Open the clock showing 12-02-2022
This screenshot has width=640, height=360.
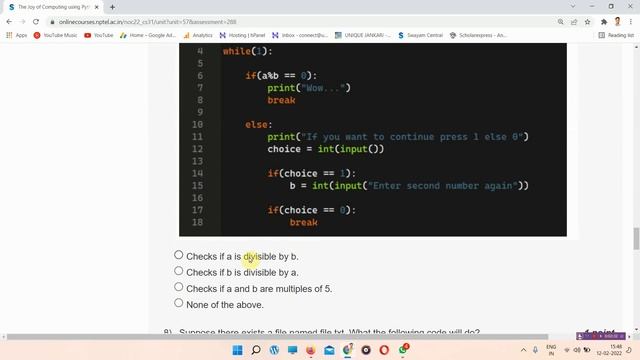609,350
